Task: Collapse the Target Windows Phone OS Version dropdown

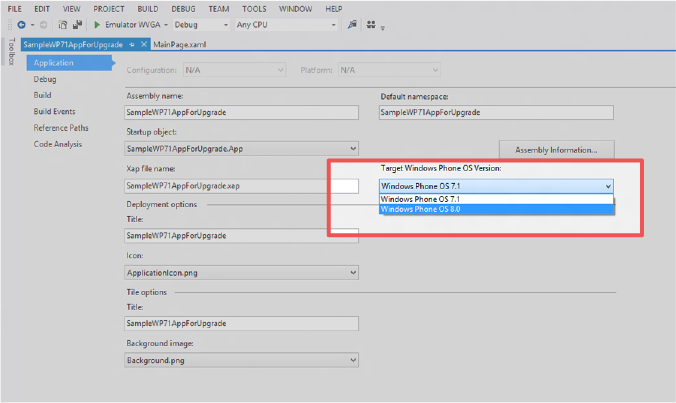Action: (x=608, y=186)
